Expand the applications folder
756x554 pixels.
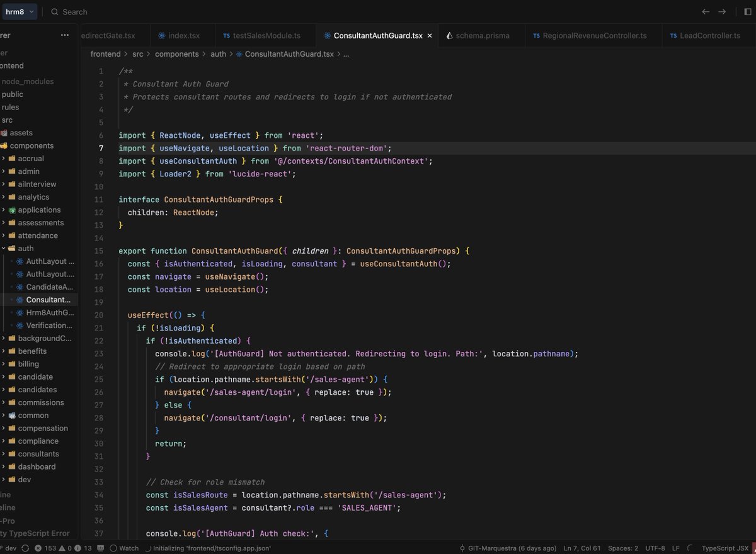coord(39,210)
